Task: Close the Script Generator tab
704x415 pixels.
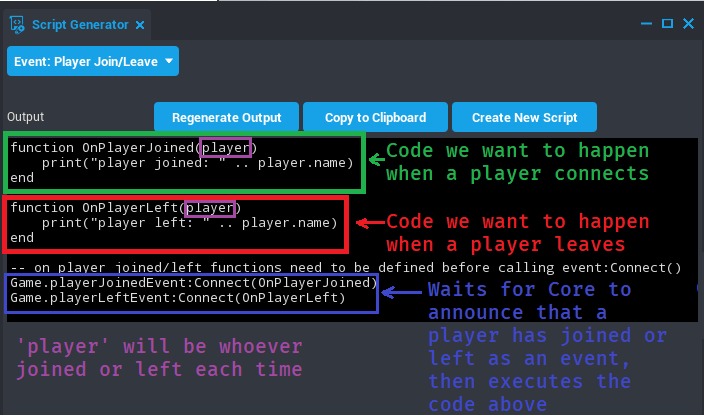Action: pos(139,25)
